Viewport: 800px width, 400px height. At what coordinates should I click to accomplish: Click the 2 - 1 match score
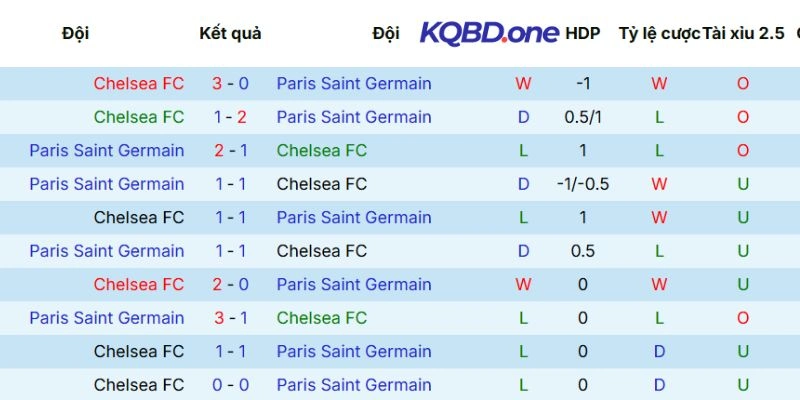[230, 151]
